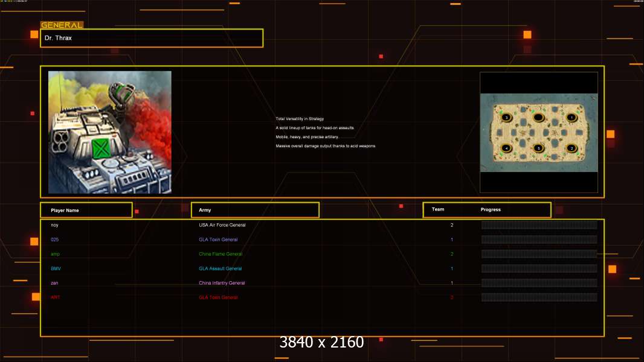Click team number in amp's row
This screenshot has width=644, height=362.
[x=452, y=254]
